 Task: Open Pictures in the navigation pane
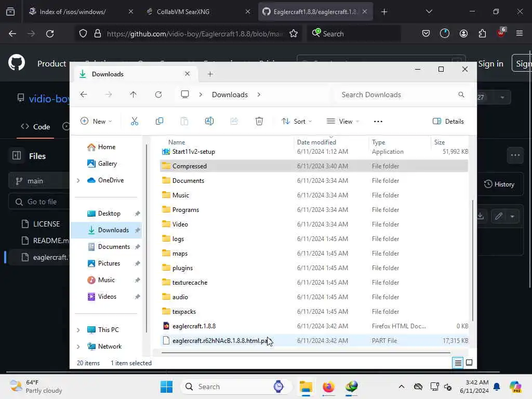coord(109,263)
